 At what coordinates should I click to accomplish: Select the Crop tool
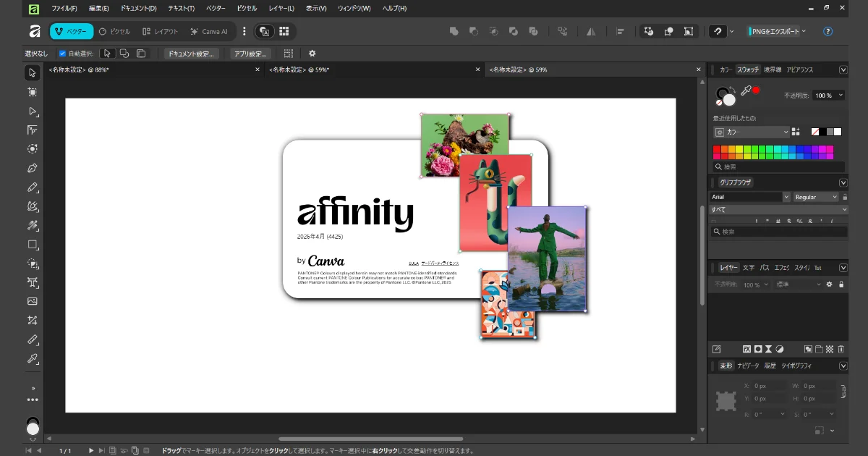33,321
